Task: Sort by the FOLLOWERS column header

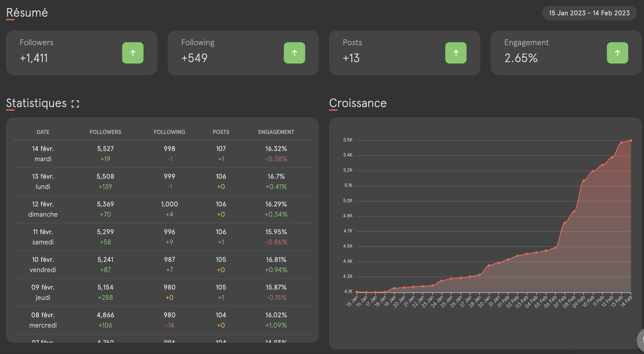Action: [105, 132]
